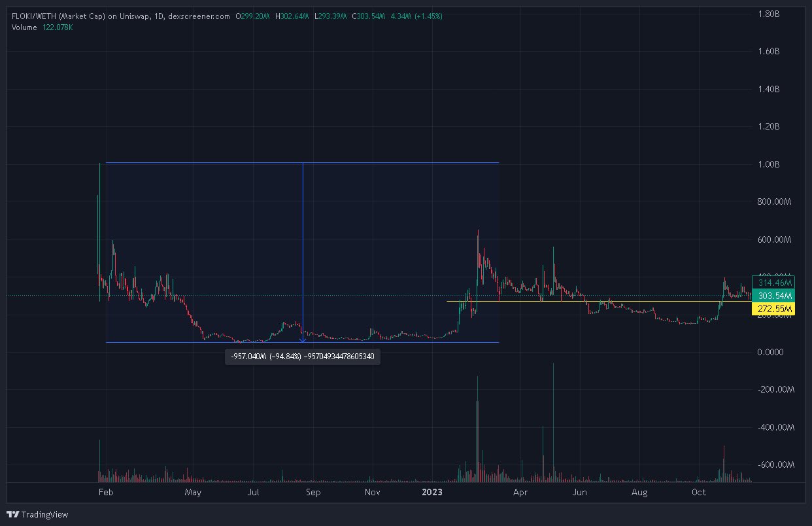Click the 800.00M price axis label

click(774, 202)
